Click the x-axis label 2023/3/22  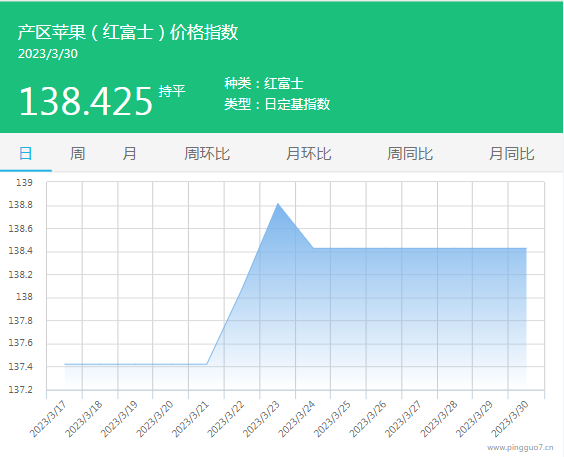point(226,419)
